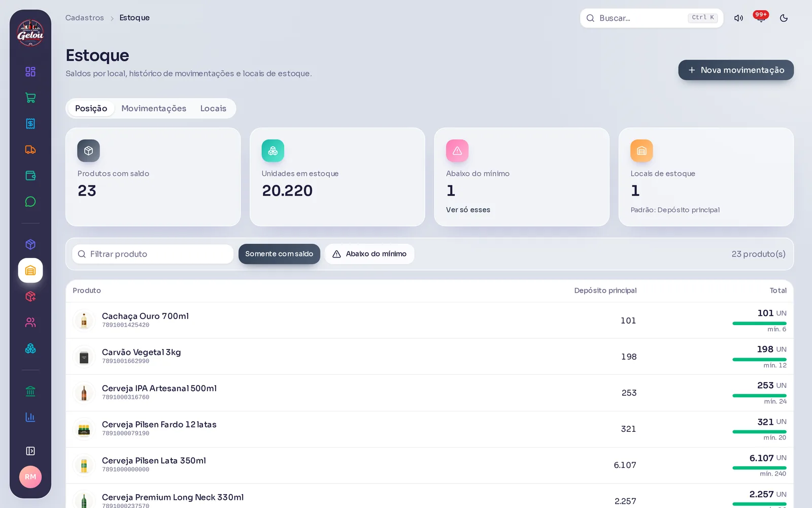Open the shopping cart section in sidebar
Viewport: 812px width, 508px height.
pos(30,98)
